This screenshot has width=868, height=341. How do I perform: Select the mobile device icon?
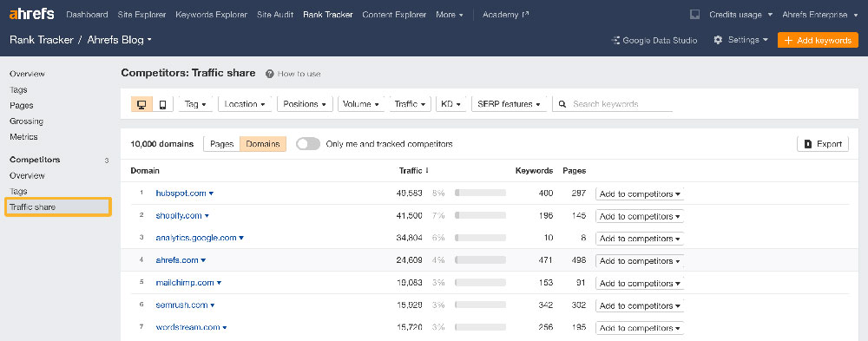163,104
